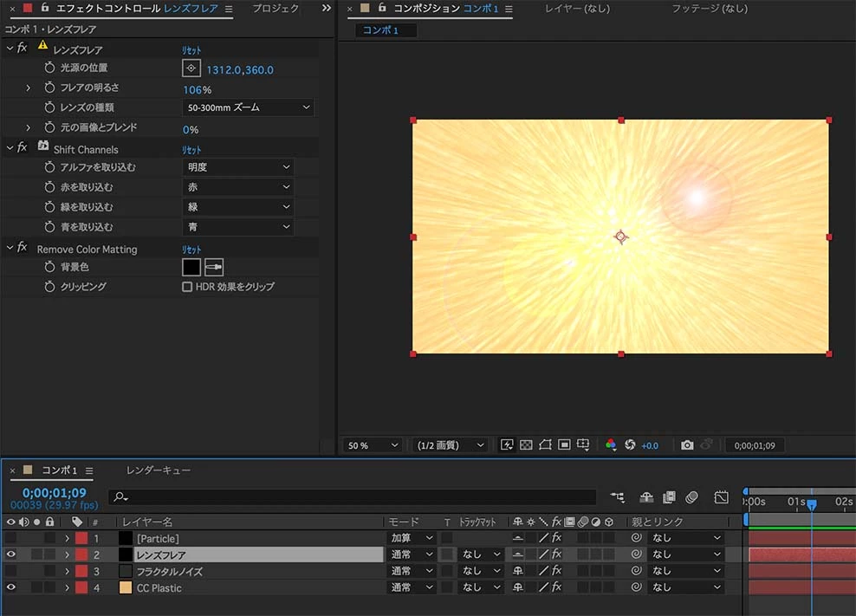The height and width of the screenshot is (616, 856).
Task: Toggle stopwatch for レンズの種類
Action: tap(49, 107)
